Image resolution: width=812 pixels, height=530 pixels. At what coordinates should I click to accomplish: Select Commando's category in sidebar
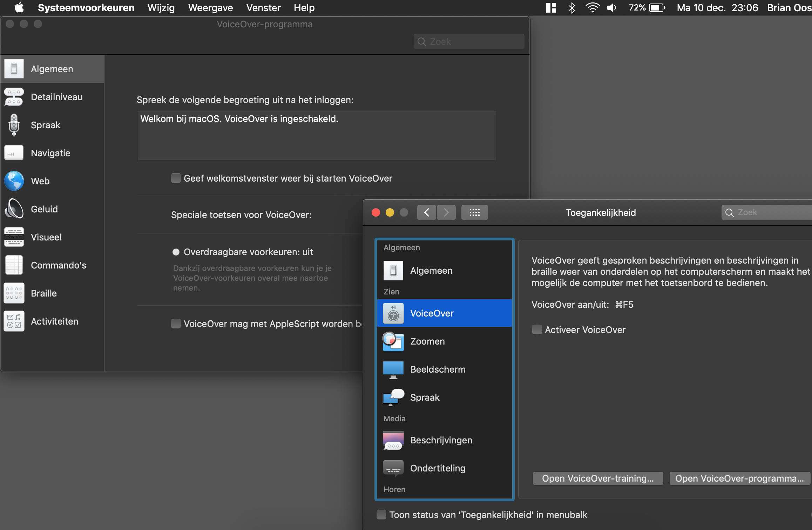point(52,265)
